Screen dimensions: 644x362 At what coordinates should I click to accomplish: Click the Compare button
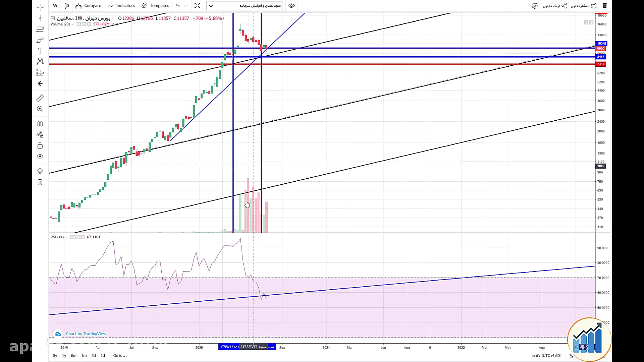[88, 6]
